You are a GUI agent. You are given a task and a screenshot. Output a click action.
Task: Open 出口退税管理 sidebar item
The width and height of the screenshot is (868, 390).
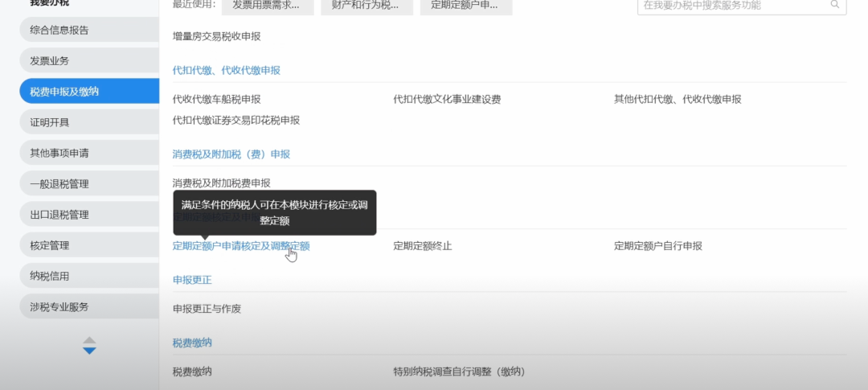[89, 215]
